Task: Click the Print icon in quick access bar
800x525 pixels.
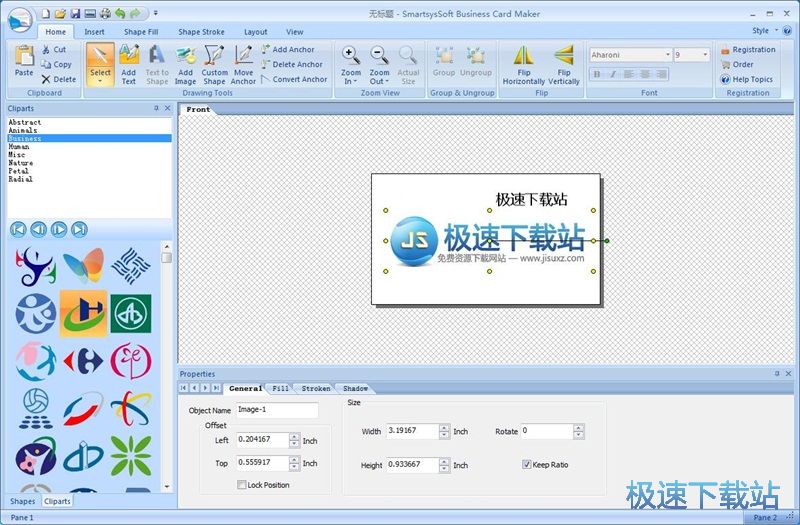Action: [105, 13]
